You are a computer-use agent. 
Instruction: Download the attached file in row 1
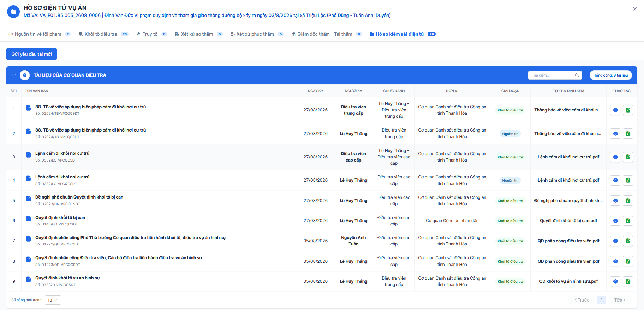(x=628, y=110)
